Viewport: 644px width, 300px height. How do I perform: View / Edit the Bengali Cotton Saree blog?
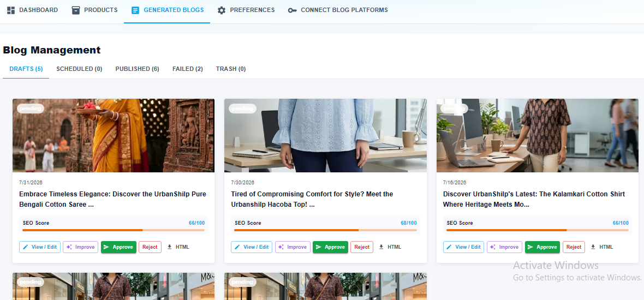point(40,247)
